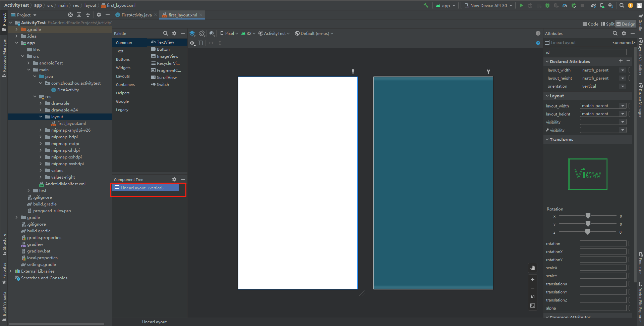Switch to Design view mode

[626, 24]
